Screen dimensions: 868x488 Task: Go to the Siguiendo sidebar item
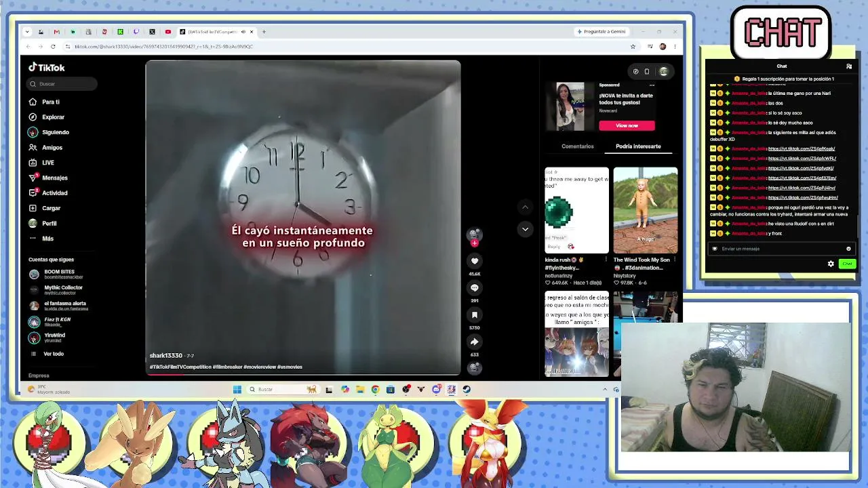point(49,132)
